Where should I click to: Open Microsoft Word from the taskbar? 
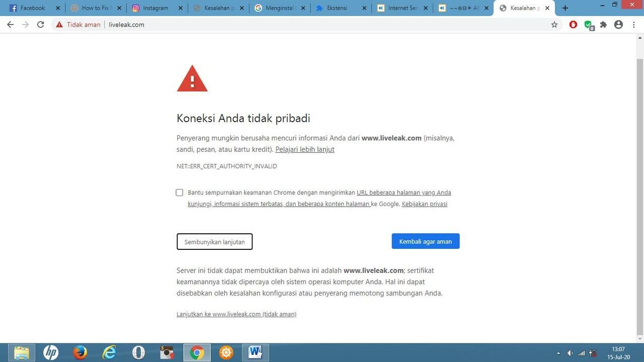point(255,352)
